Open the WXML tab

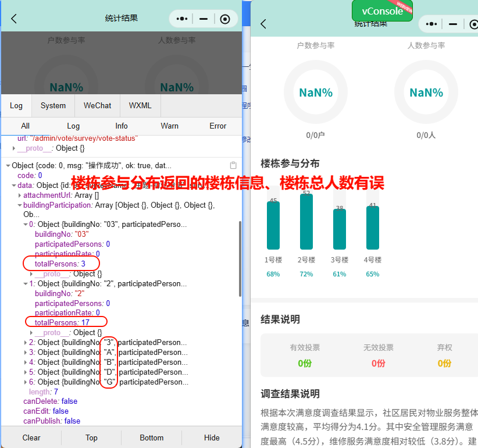(x=140, y=105)
